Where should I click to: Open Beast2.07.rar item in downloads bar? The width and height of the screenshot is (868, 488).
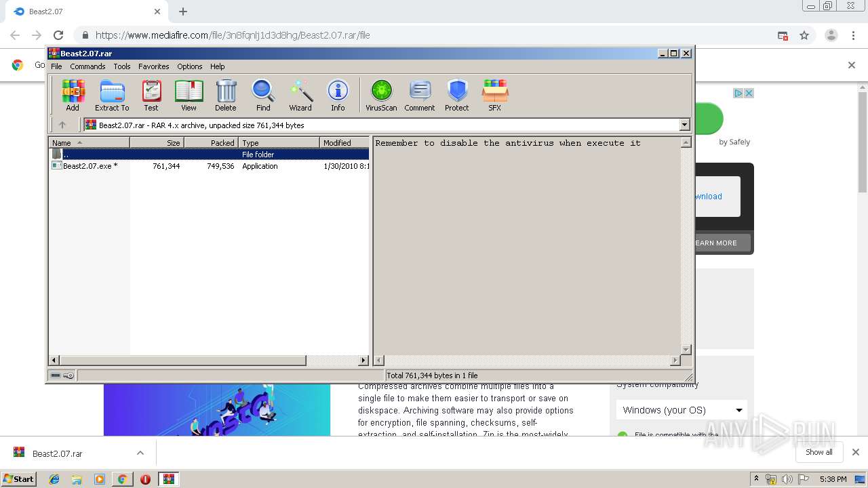tap(58, 453)
